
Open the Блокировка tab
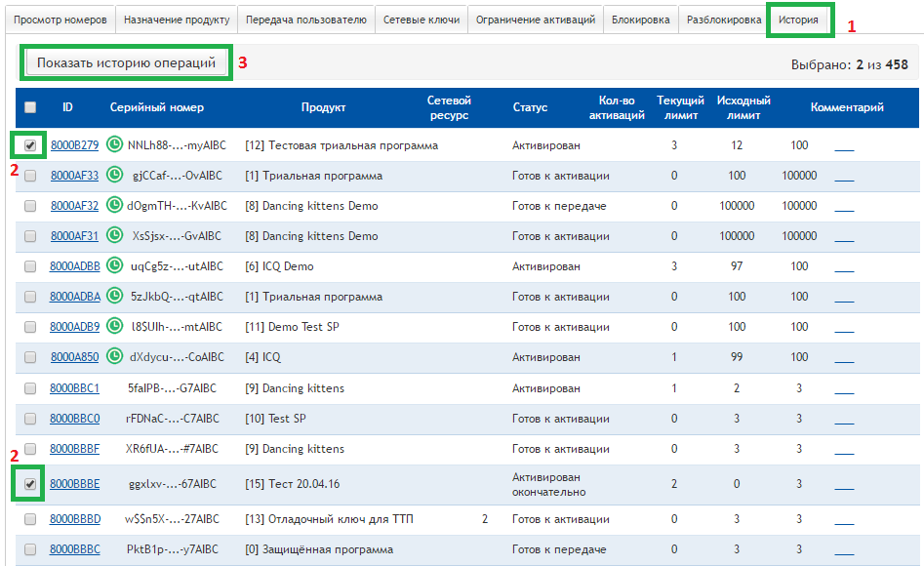tap(640, 20)
